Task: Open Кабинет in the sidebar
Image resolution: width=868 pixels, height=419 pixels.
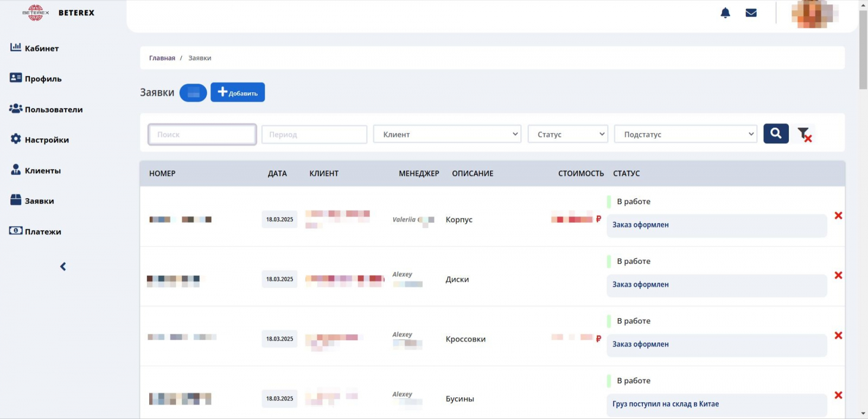Action: tap(41, 48)
